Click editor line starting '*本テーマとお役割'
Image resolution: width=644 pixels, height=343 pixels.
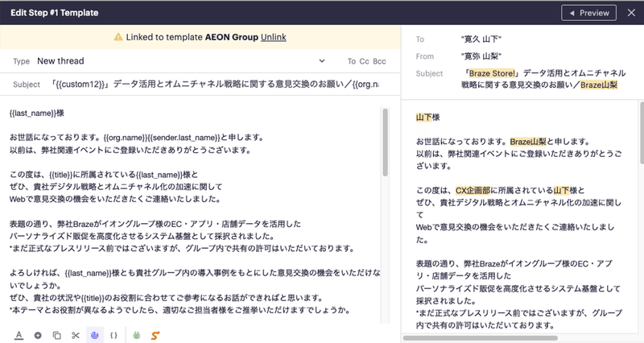180,310
